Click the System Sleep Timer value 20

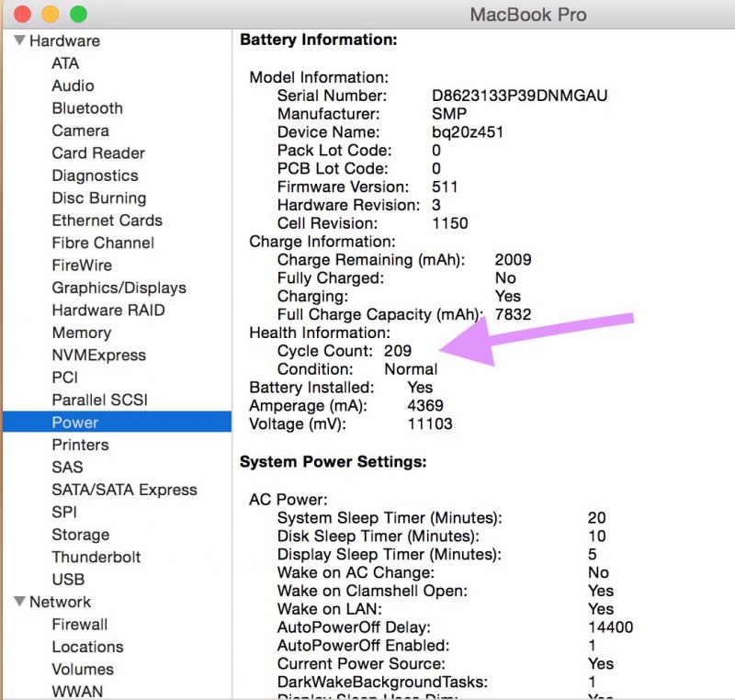click(596, 518)
